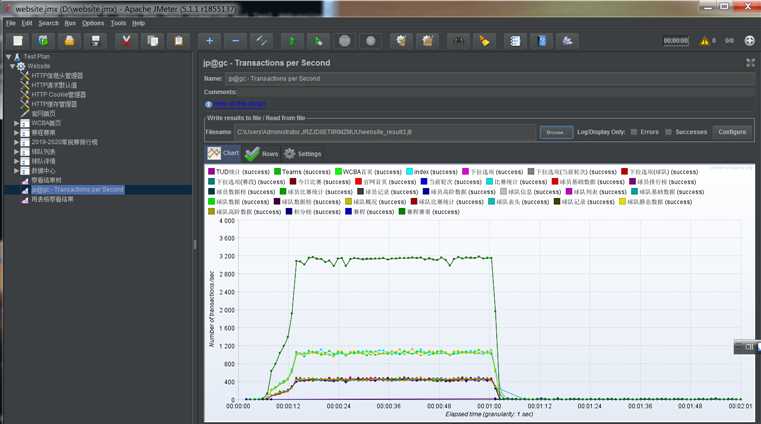This screenshot has width=761, height=424.
Task: Click the Configure button
Action: coord(732,132)
